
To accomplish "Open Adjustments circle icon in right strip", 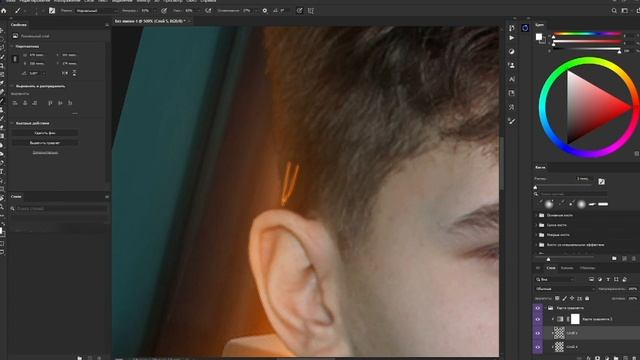I will [x=512, y=51].
